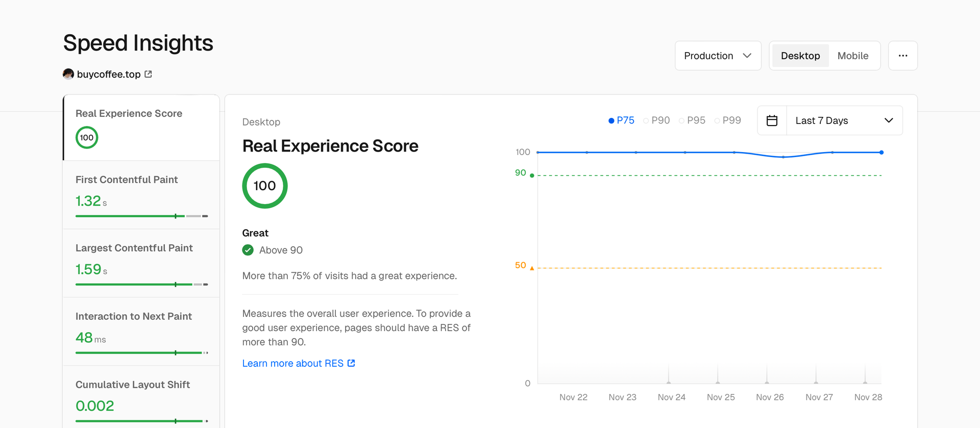
Task: Open the Learn more about RES link
Action: [292, 363]
